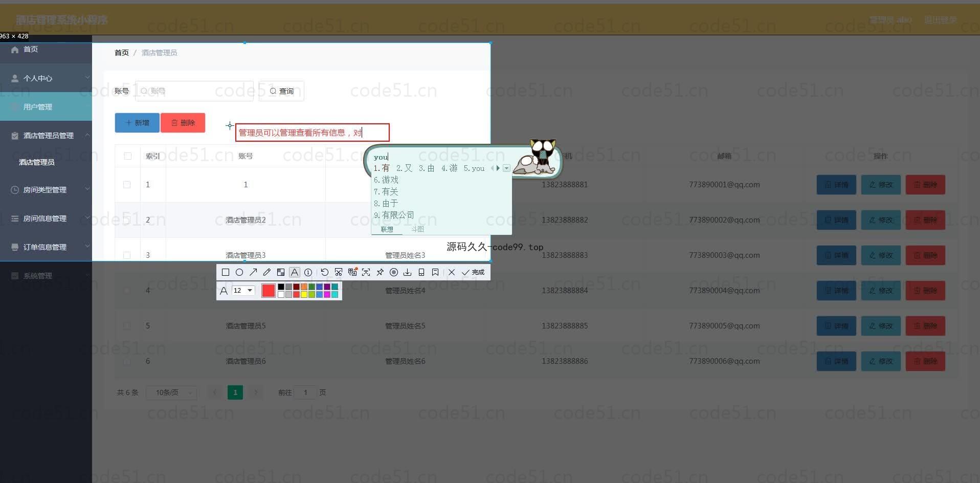Viewport: 980px width, 483px height.
Task: Switch to the 斗图 IME tab
Action: pos(418,229)
